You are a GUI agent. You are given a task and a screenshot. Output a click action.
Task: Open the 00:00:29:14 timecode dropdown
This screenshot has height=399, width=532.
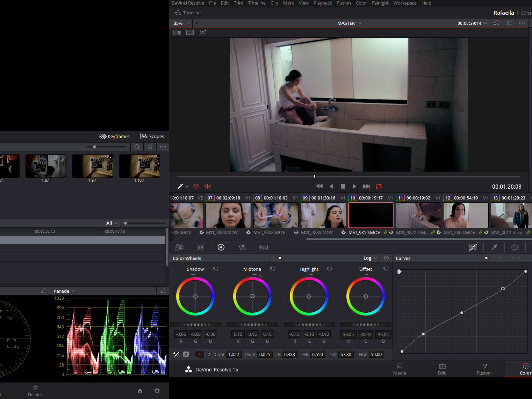(x=472, y=23)
